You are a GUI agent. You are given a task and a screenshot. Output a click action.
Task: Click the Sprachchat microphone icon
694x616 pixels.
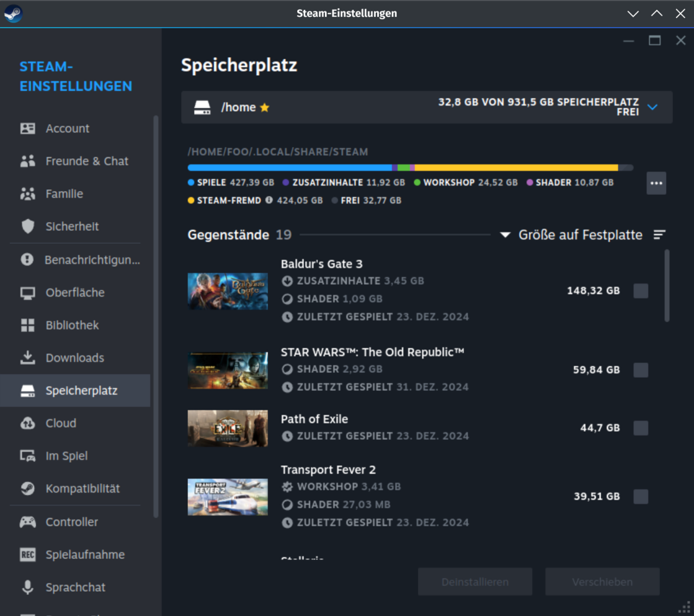pyautogui.click(x=28, y=587)
